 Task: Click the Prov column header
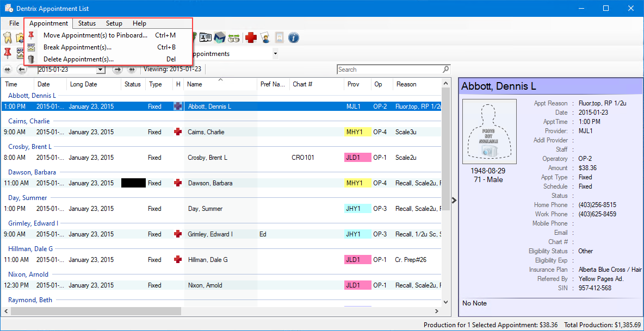coord(353,84)
